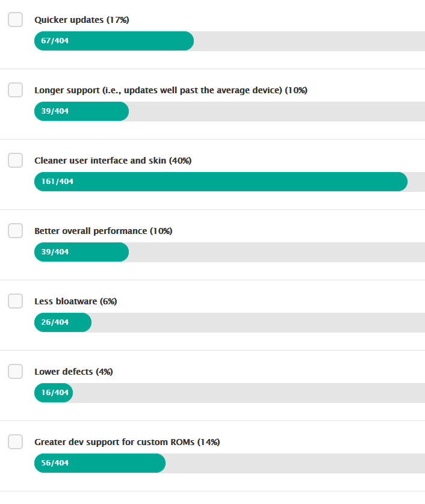
Task: Click the Better overall performance label
Action: [x=103, y=231]
